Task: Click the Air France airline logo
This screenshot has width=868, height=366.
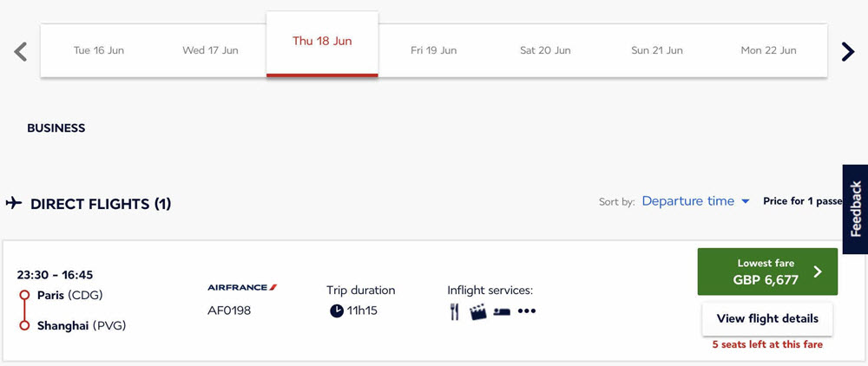Action: [242, 287]
